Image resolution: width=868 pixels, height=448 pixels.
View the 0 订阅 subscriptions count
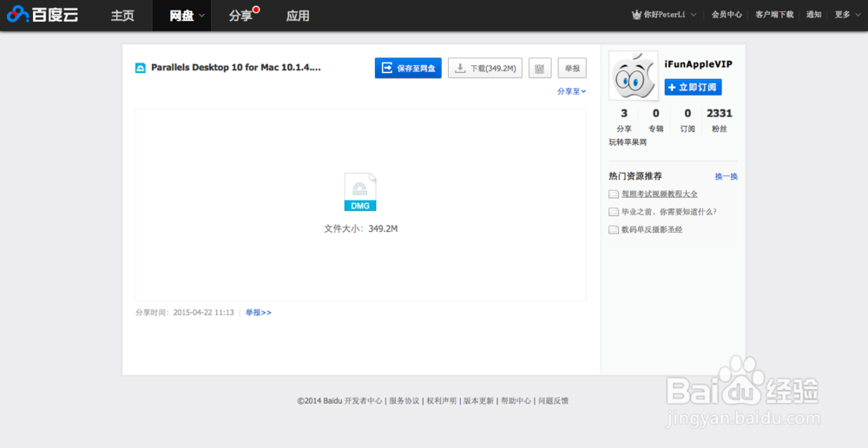point(687,120)
